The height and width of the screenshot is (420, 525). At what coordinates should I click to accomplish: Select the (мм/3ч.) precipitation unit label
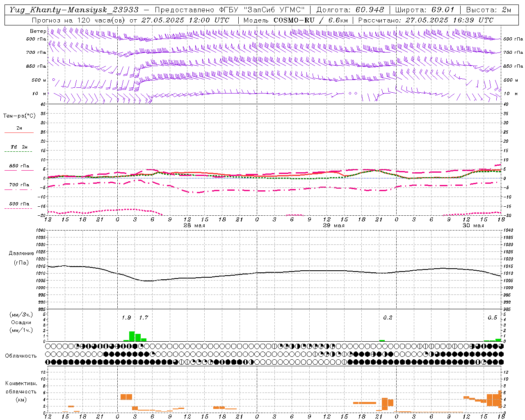click(x=21, y=315)
